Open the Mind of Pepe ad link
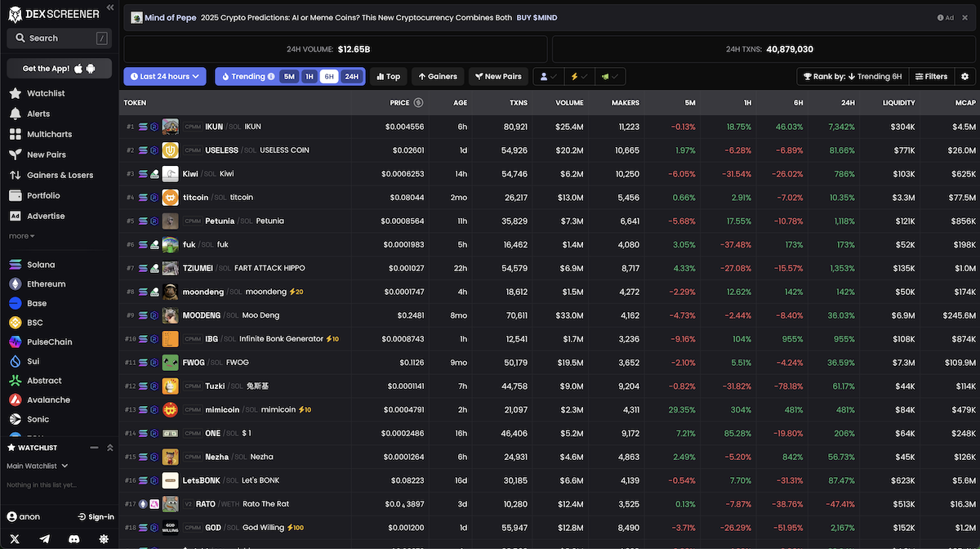This screenshot has width=980, height=549. pyautogui.click(x=170, y=17)
